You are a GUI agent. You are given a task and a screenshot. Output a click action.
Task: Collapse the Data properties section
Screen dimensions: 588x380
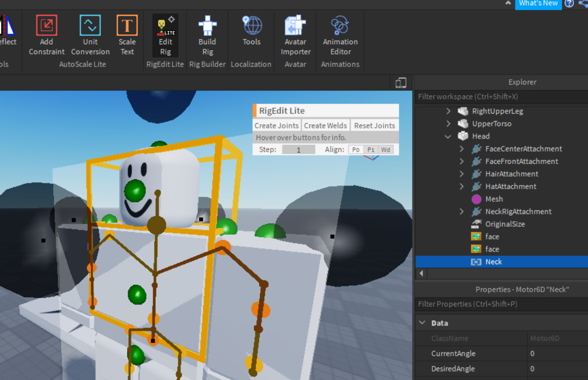pos(422,322)
